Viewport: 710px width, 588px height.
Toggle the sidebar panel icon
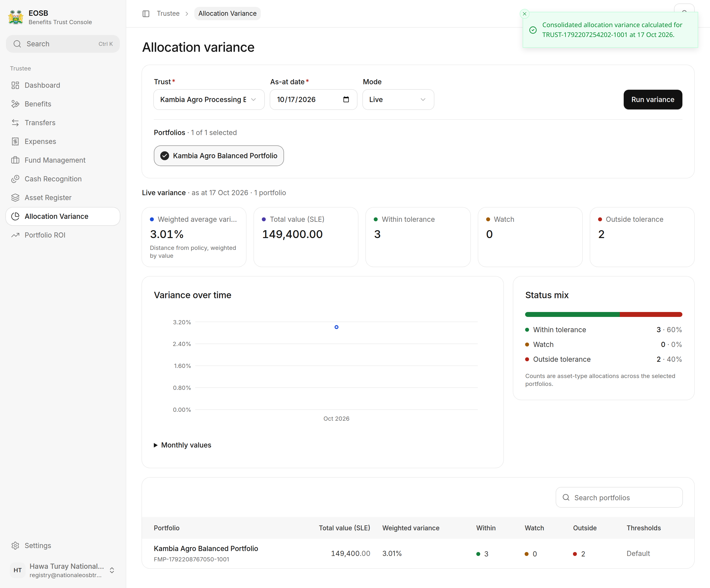click(x=146, y=14)
